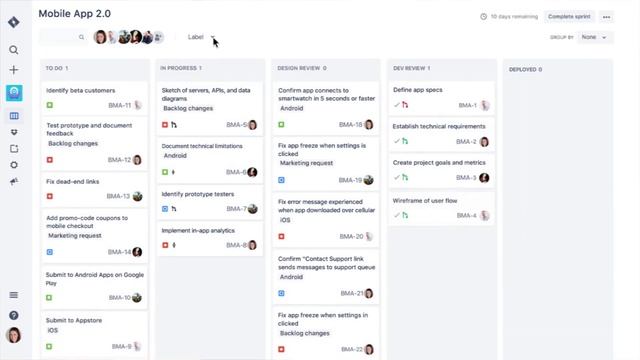The width and height of the screenshot is (640, 360).
Task: Click the TO DO column header
Action: click(57, 68)
